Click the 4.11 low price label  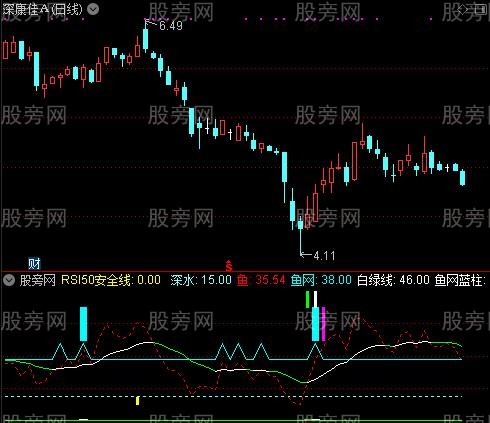click(x=324, y=256)
